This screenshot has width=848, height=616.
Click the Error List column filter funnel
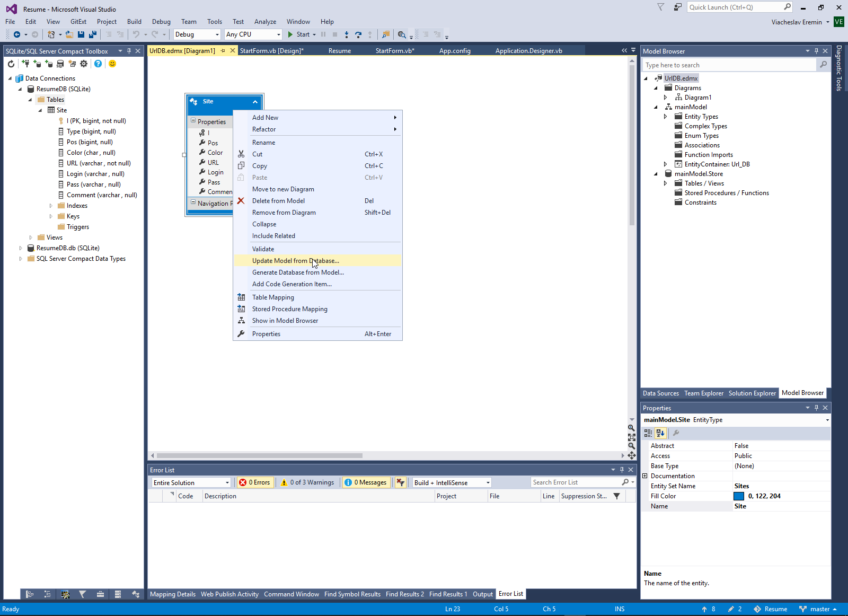tap(616, 496)
